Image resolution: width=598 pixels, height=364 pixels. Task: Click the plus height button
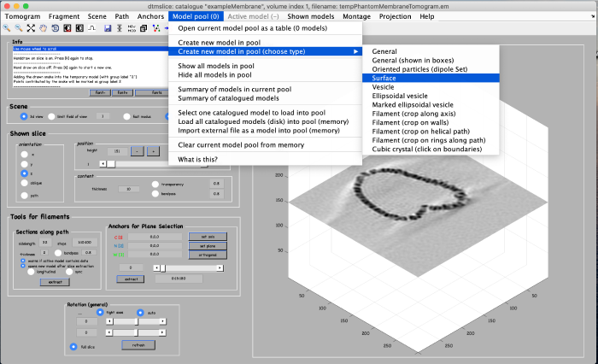point(153,151)
